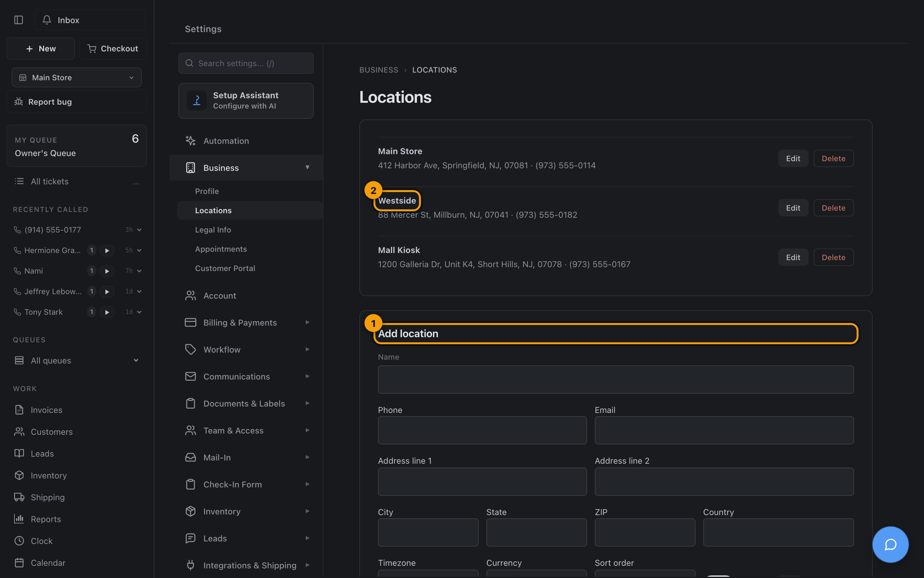Expand Billing & Payments section
The height and width of the screenshot is (578, 924).
point(307,322)
